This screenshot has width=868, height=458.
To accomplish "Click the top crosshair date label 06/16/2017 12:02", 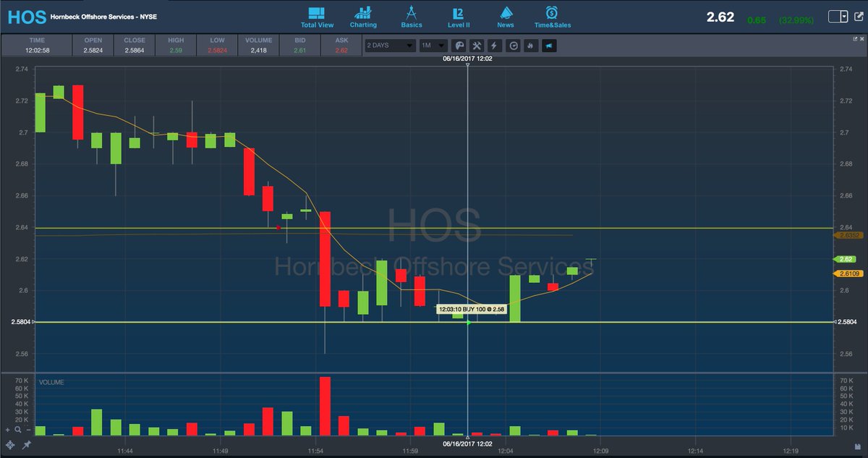I will [x=468, y=59].
